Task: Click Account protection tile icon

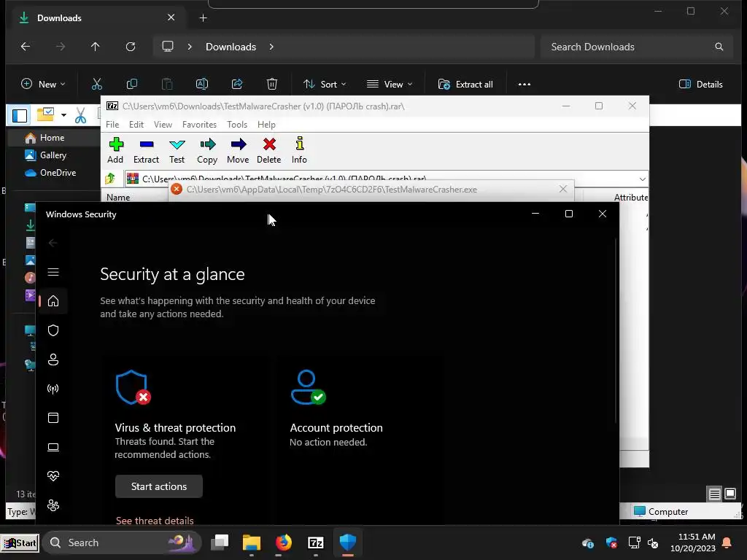Action: point(308,388)
